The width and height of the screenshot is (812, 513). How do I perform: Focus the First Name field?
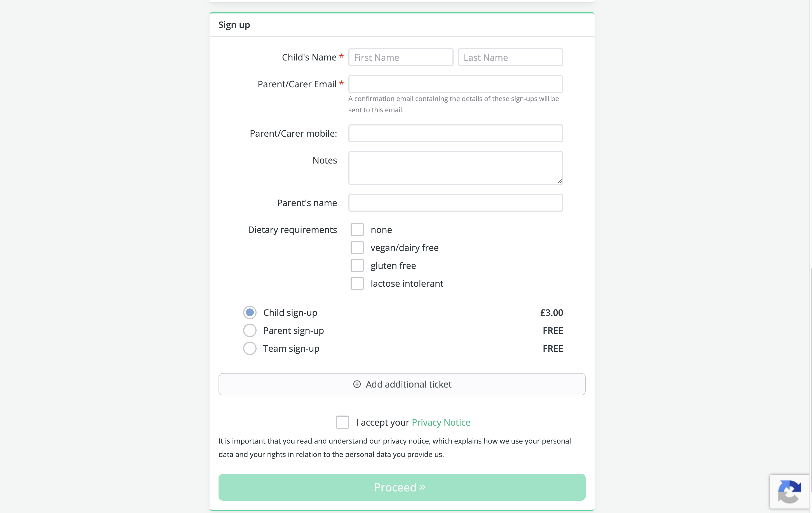coord(401,57)
